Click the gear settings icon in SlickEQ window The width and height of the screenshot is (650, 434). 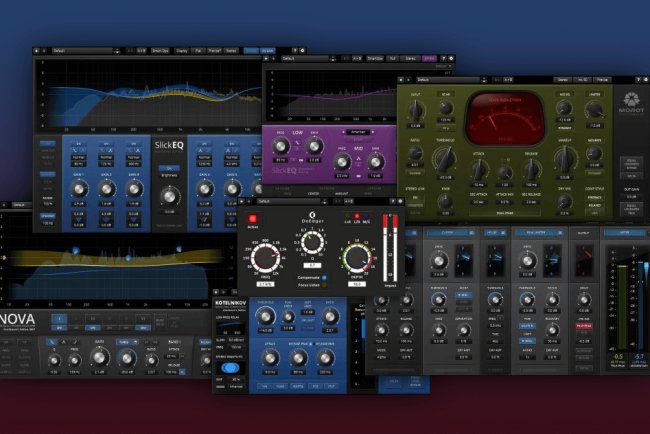point(302,51)
